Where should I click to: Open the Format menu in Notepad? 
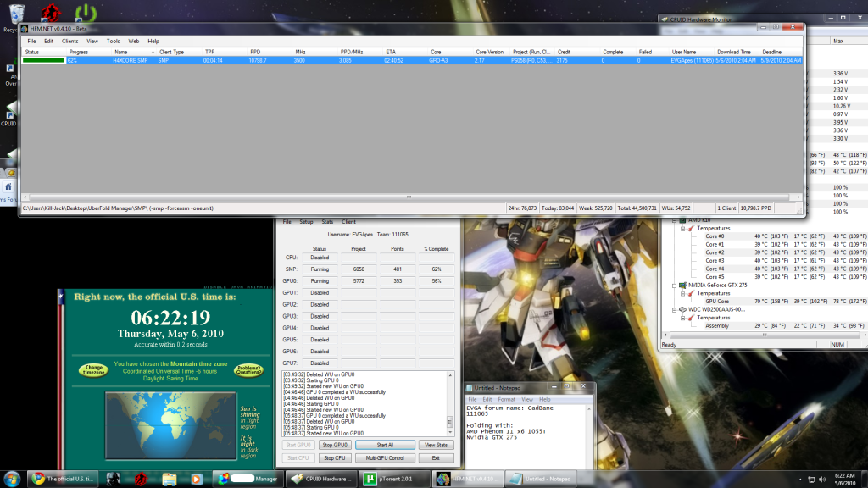point(506,399)
